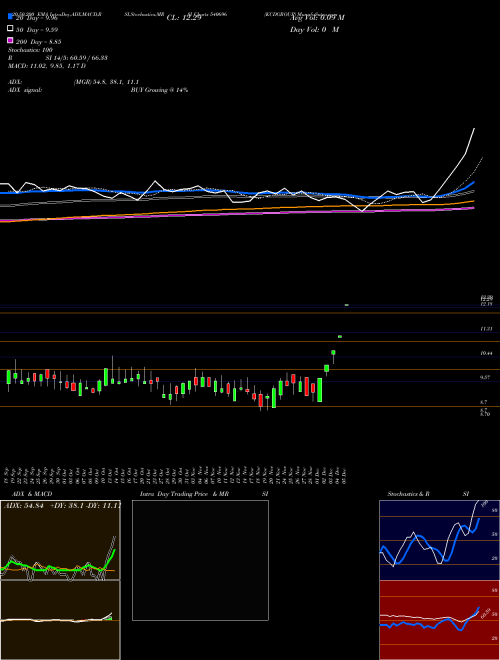Click the magenta 200 Day legend swatch
The width and height of the screenshot is (500, 660).
(x=10, y=41)
